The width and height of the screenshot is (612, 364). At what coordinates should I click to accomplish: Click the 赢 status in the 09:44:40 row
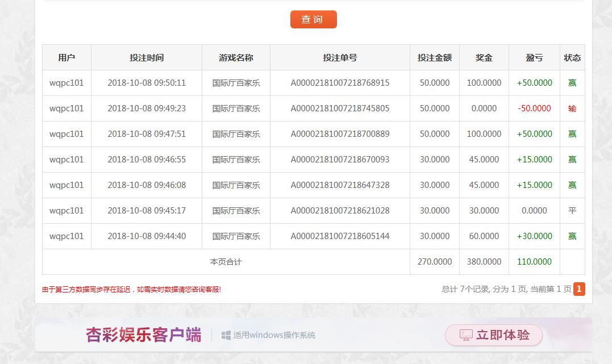click(572, 236)
